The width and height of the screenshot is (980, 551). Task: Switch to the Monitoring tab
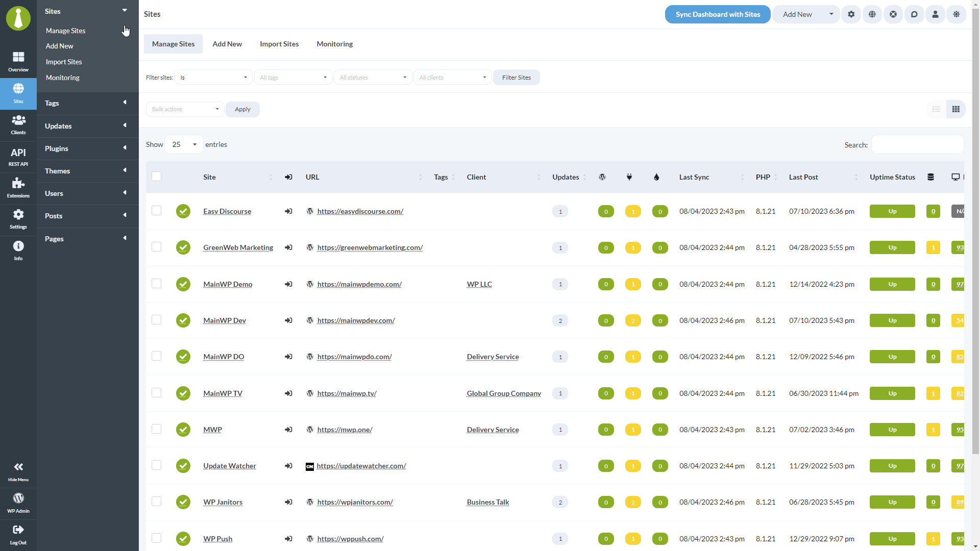(335, 44)
